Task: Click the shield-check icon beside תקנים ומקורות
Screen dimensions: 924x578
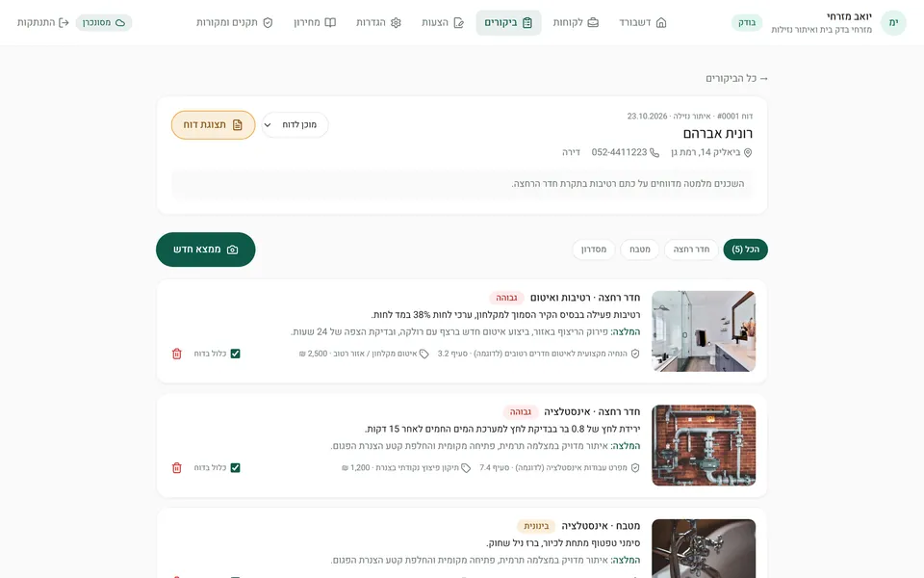Action: 268,22
